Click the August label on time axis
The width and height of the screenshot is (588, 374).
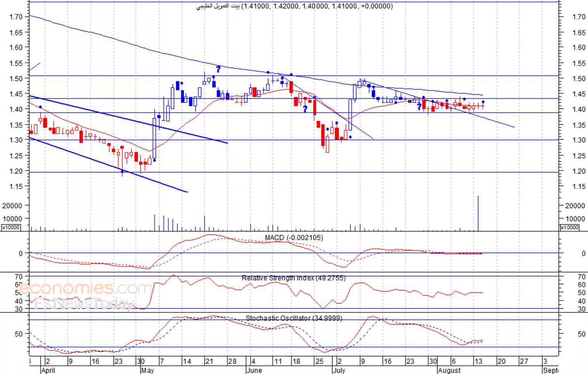coord(449,370)
